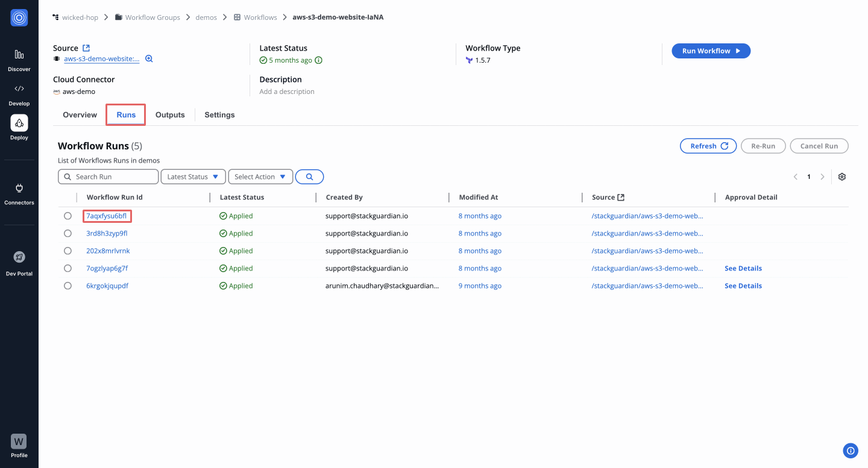Image resolution: width=868 pixels, height=468 pixels.
Task: Go to demos breadcrumb
Action: coord(206,17)
